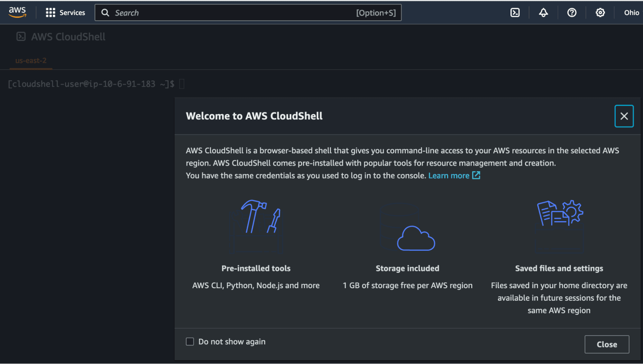Click the external link icon after Learn more
Image resolution: width=643 pixels, height=364 pixels.
coord(476,175)
